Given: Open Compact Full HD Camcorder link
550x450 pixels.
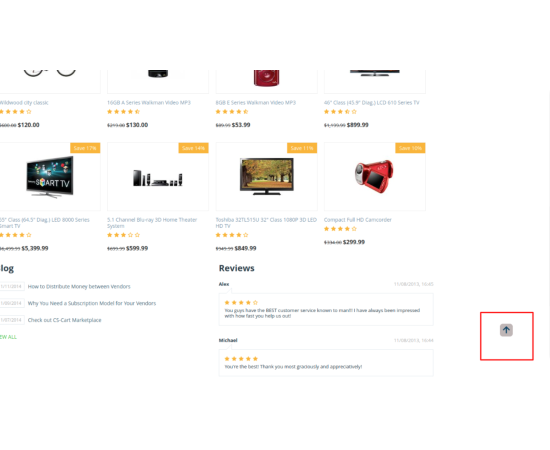Looking at the screenshot, I should point(357,220).
